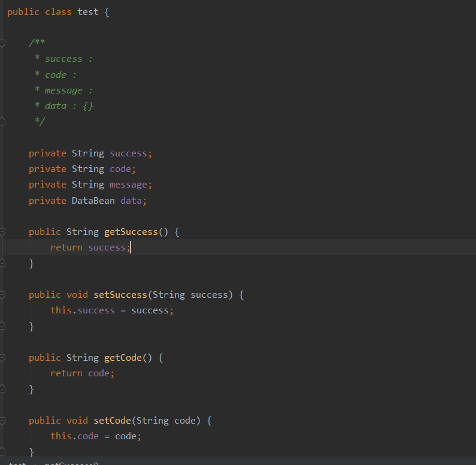The image size is (476, 465).
Task: Click the 'class' keyword on the first line
Action: pyautogui.click(x=58, y=12)
